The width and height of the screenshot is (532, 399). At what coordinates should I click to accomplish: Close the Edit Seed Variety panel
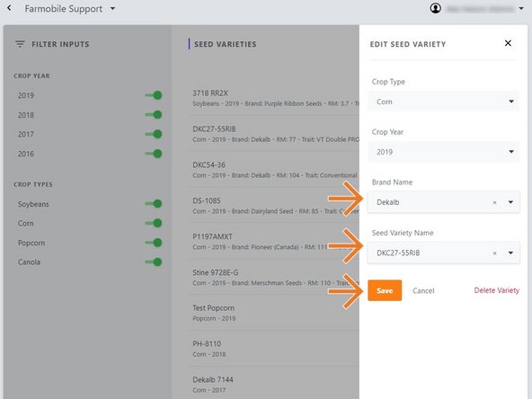point(508,43)
